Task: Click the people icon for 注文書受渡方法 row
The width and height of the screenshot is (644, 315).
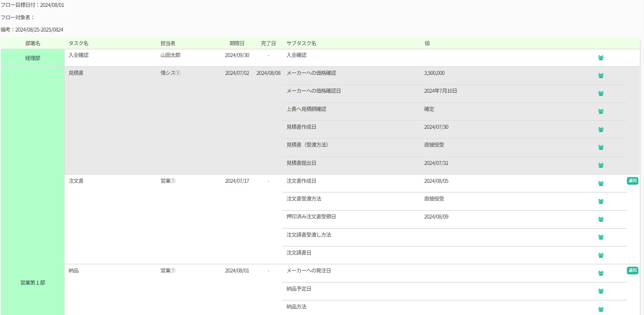Action: pos(601,201)
